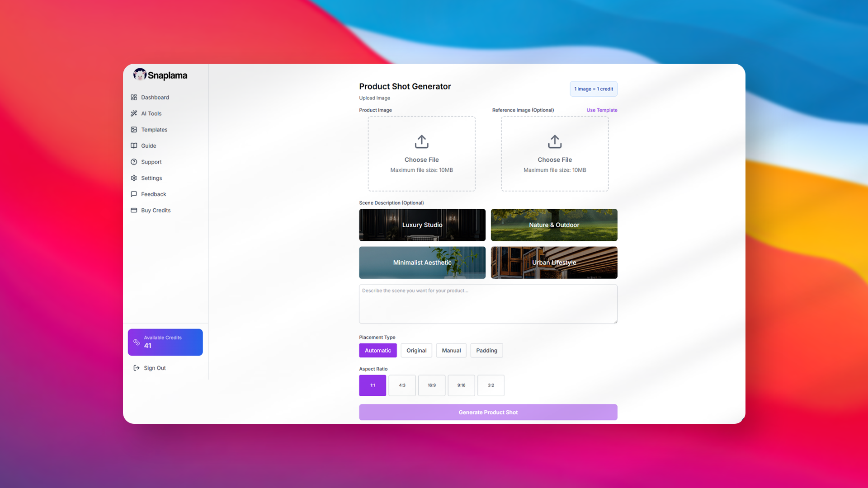The width and height of the screenshot is (868, 488).
Task: Open the Use Template link
Action: (x=601, y=110)
